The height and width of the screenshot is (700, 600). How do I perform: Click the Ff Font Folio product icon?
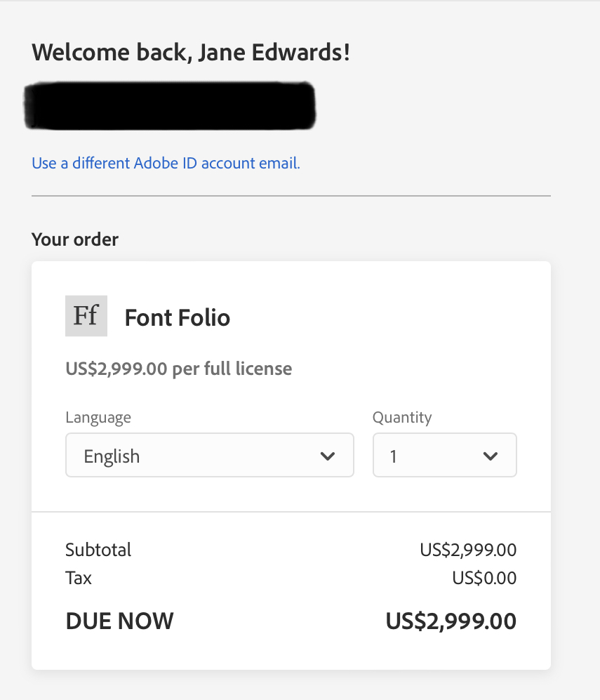[86, 316]
